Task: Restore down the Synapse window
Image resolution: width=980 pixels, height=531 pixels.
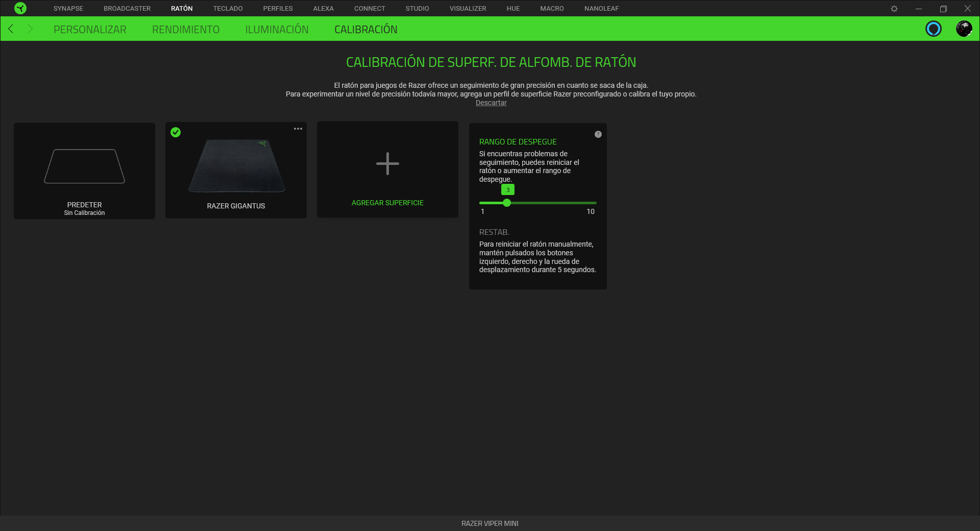Action: 943,9
